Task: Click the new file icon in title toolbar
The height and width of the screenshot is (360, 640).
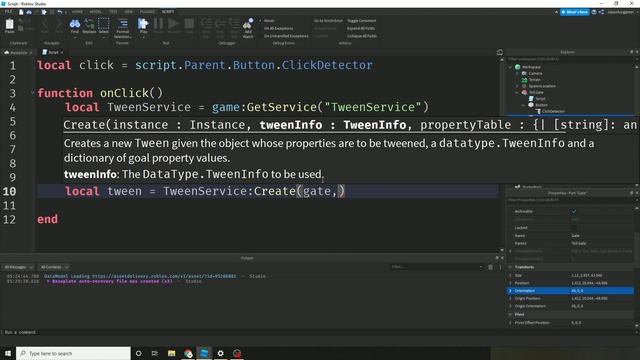Action: [x=21, y=12]
